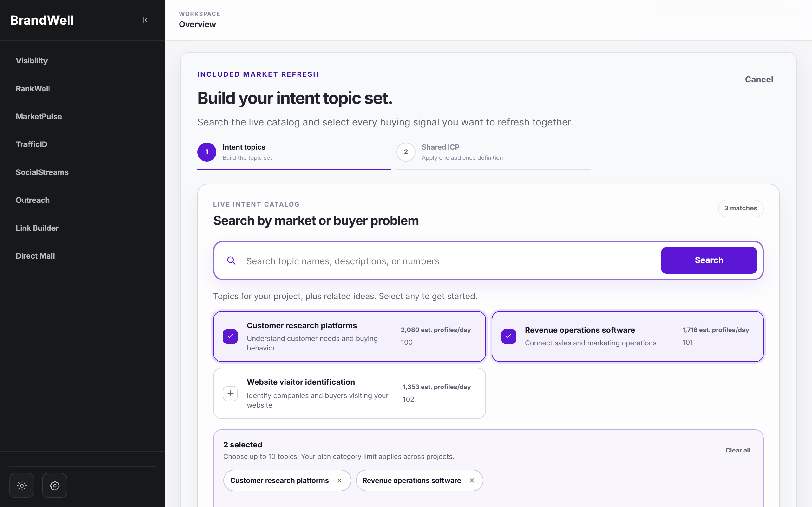Open the MarketPulse sidebar item
812x507 pixels.
39,116
